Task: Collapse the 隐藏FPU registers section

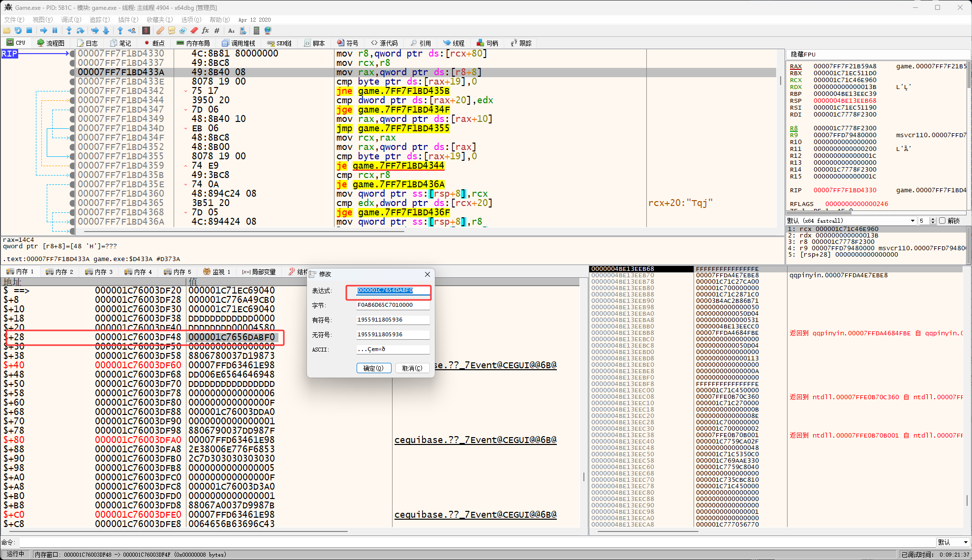Action: click(803, 54)
